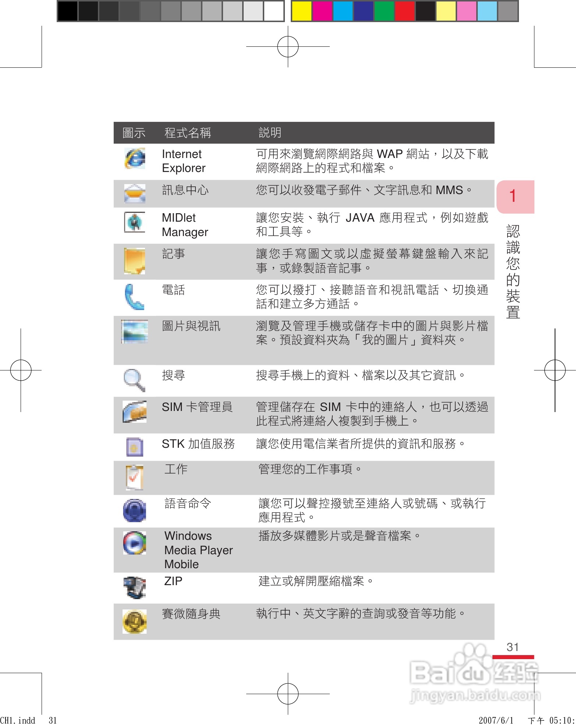This screenshot has width=576, height=728.
Task: Click the 圖片與視訊 landscape icon
Action: (135, 331)
